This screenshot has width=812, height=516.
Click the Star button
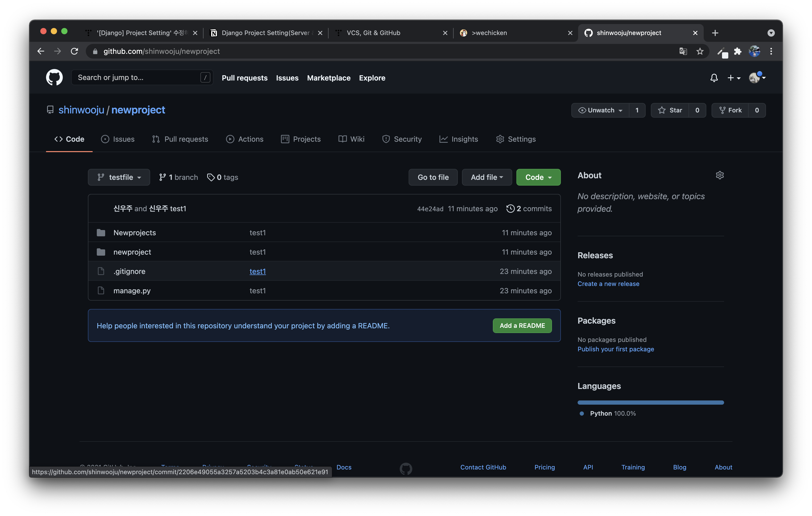click(x=670, y=110)
